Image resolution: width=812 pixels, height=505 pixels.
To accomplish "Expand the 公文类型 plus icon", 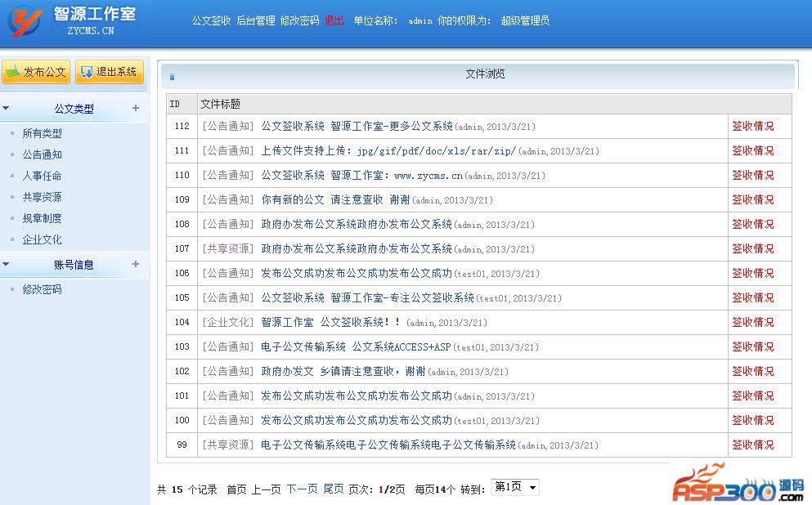I will click(x=136, y=108).
